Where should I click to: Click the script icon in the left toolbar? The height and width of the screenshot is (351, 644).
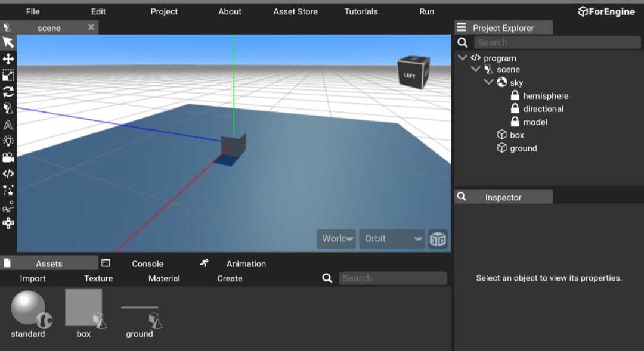8,173
